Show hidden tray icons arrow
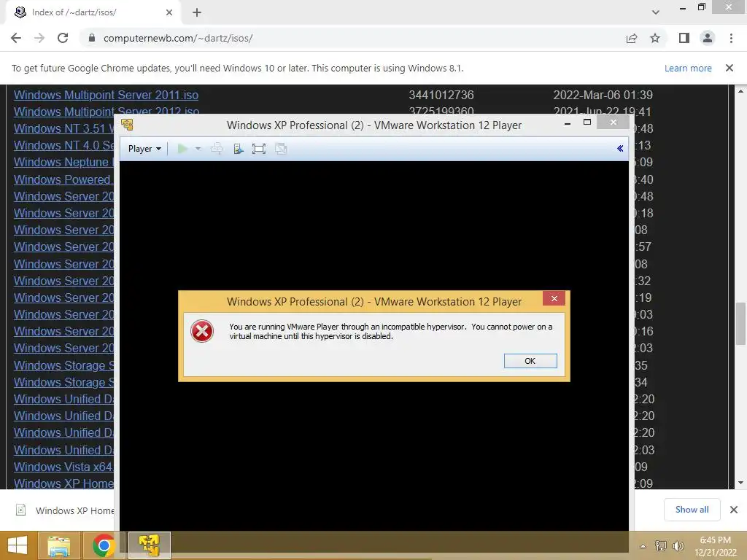Image resolution: width=747 pixels, height=560 pixels. pos(643,546)
